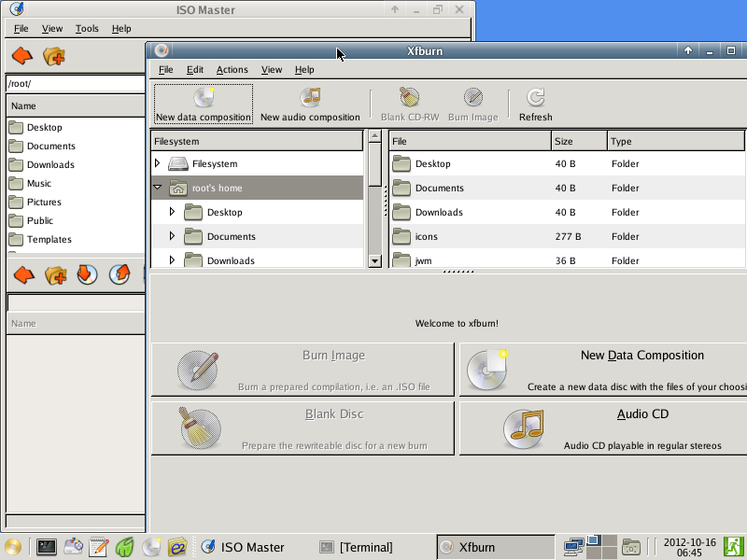Click the exit icon in the system tray
This screenshot has height=560, width=747.
click(734, 547)
